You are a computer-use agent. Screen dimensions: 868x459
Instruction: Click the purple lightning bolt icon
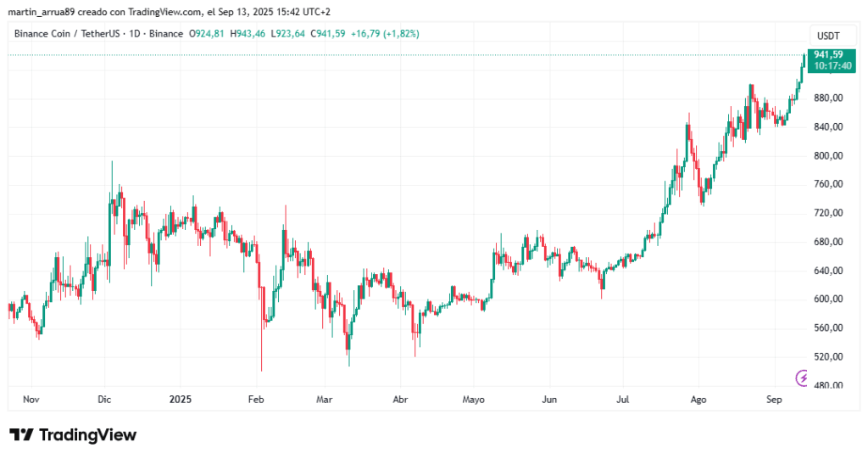801,378
